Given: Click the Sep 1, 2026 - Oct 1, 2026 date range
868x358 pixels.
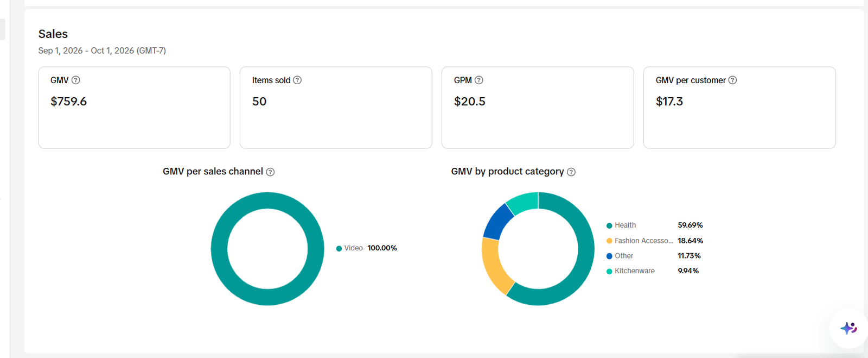Looking at the screenshot, I should click(102, 51).
